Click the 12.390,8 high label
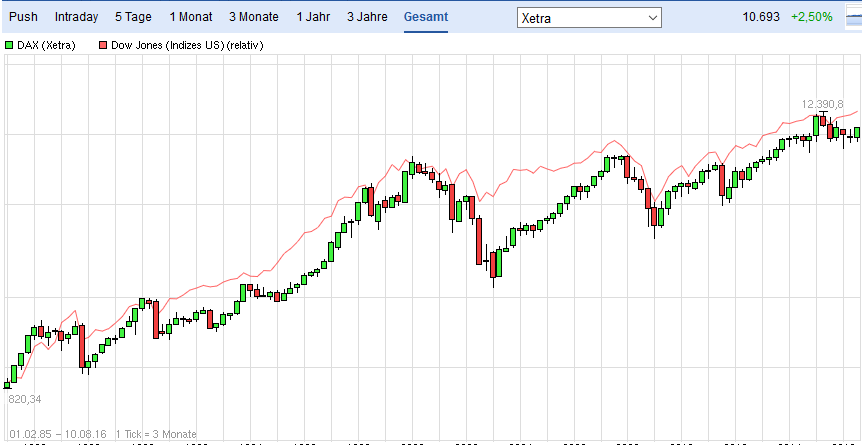 pyautogui.click(x=822, y=104)
